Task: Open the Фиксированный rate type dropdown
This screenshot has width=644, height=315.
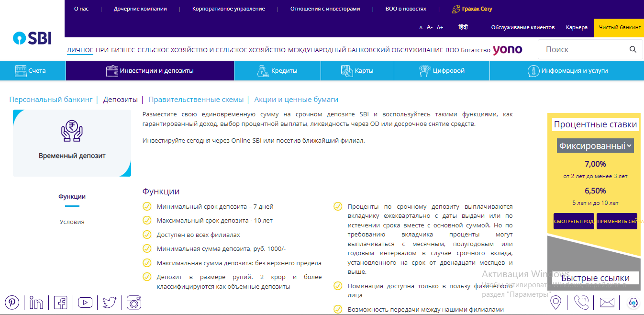Action: (595, 146)
